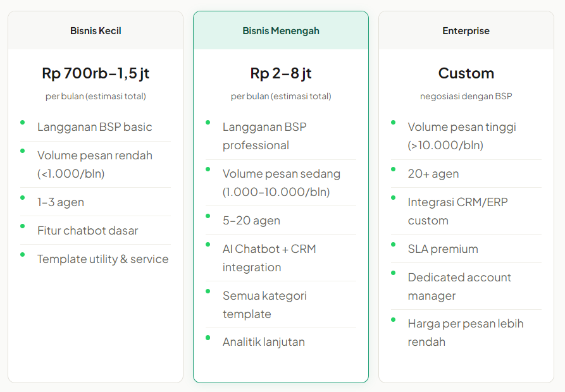565x392 pixels.
Task: Click green bullet beside Semua kategori template
Action: [x=208, y=291]
